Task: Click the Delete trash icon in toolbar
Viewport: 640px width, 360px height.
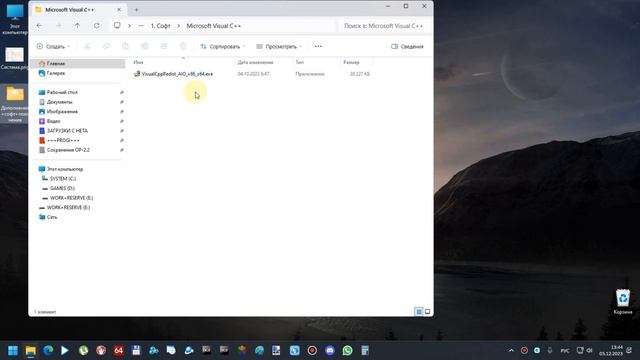Action: coord(183,47)
